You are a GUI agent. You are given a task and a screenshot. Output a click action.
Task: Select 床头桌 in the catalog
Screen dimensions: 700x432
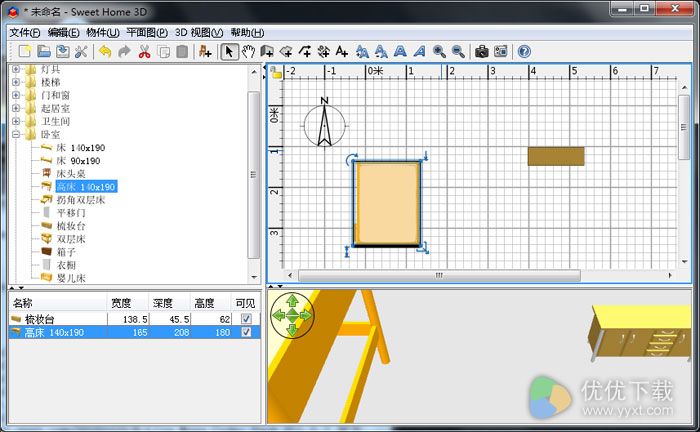point(71,174)
